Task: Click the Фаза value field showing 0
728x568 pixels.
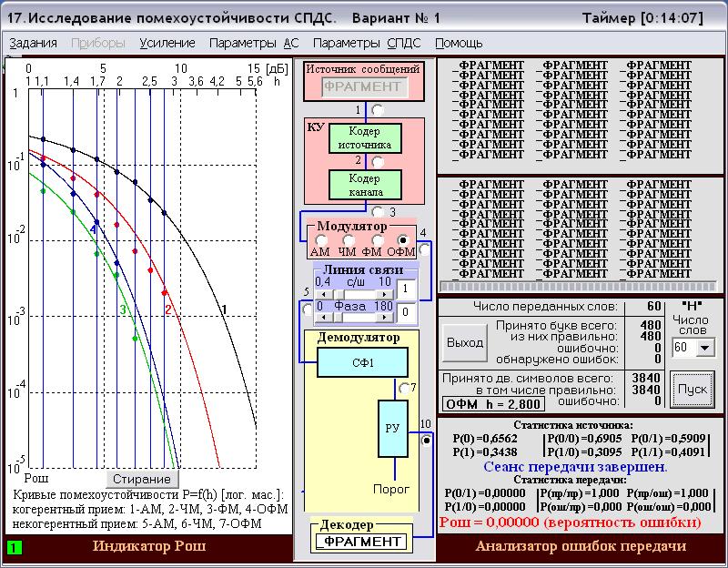Action: coord(406,311)
